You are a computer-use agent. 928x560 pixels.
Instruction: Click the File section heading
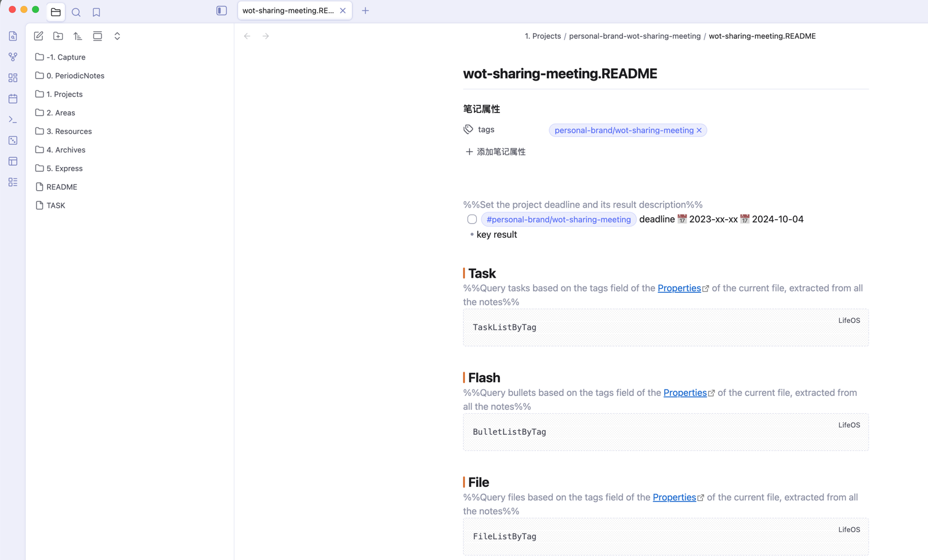(478, 482)
